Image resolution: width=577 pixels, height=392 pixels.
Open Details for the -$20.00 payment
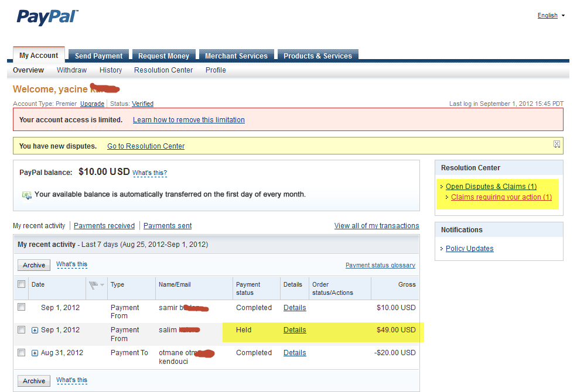click(x=295, y=353)
